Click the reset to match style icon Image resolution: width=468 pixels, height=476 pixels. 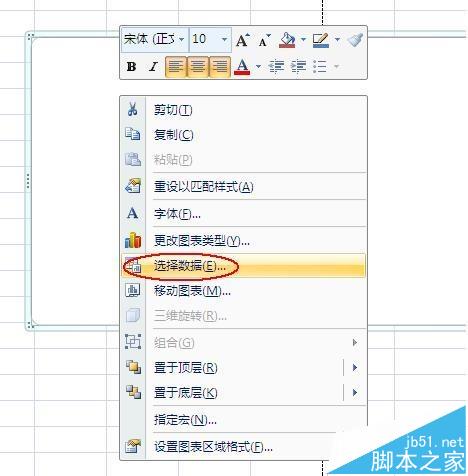pyautogui.click(x=133, y=186)
